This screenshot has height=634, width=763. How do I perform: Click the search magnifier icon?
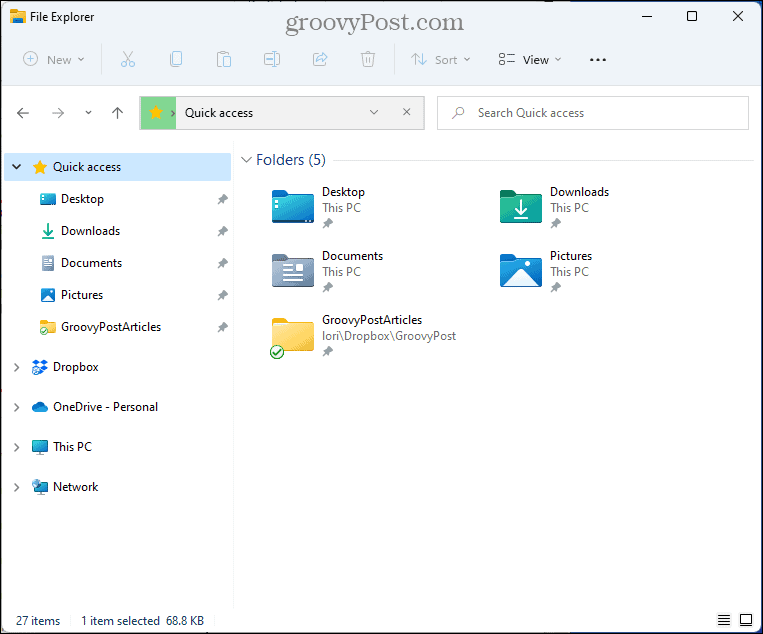pyautogui.click(x=458, y=113)
